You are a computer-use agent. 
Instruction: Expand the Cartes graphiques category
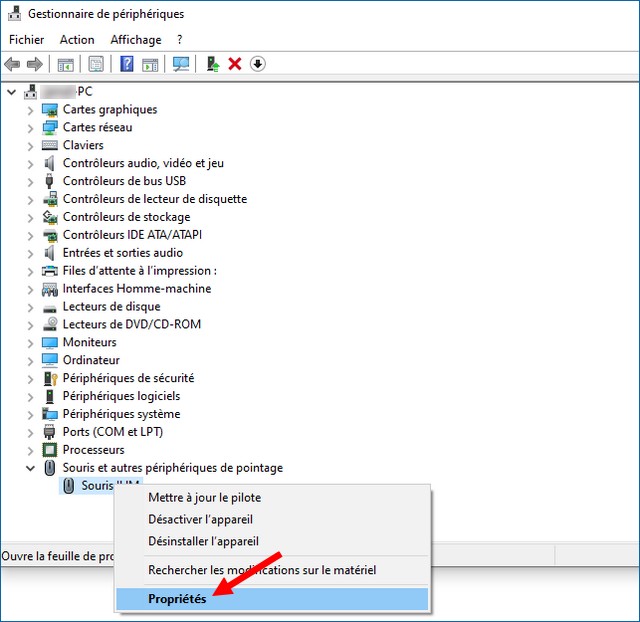[30, 110]
